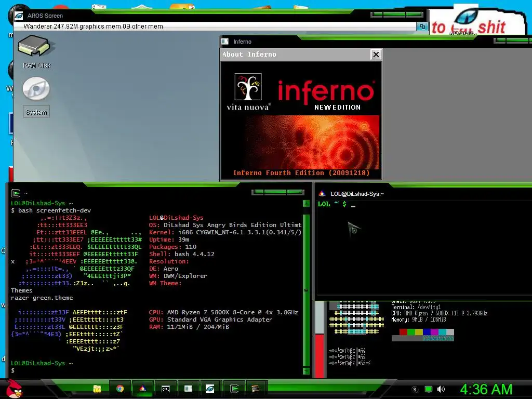
Task: Click the Inferno window title icon
Action: pyautogui.click(x=224, y=42)
